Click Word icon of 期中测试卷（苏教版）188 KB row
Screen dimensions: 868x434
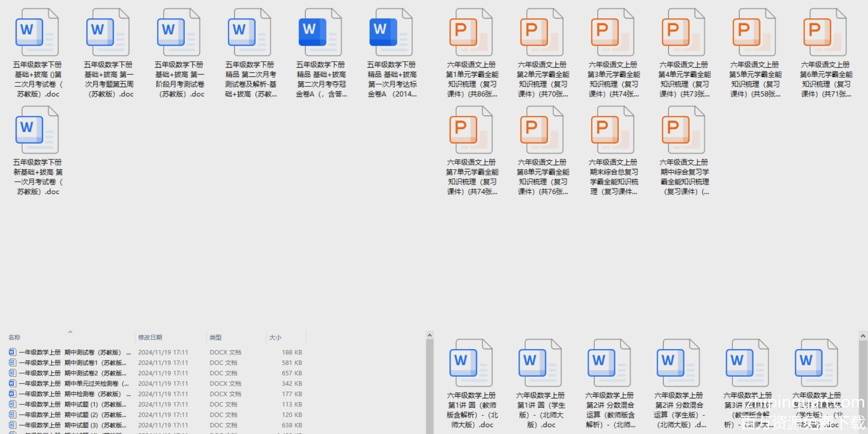point(12,352)
